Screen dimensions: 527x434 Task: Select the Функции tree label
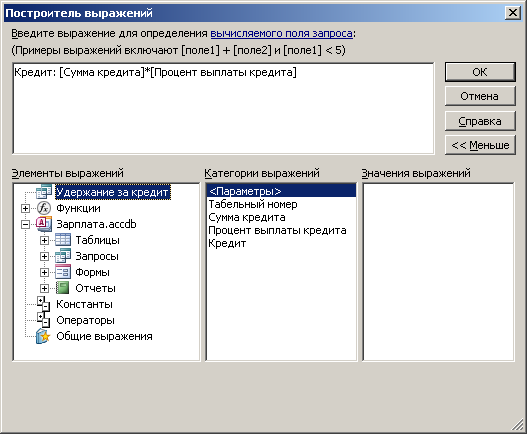tap(78, 208)
